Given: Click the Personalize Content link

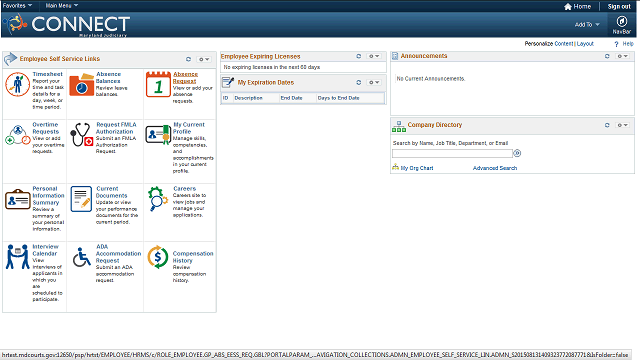Looking at the screenshot, I should tap(564, 44).
